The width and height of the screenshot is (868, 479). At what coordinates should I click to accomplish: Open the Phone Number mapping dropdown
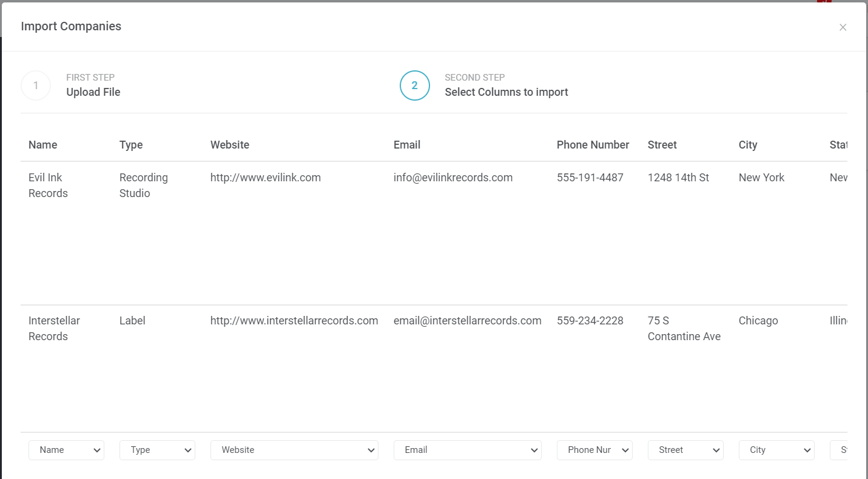point(594,450)
